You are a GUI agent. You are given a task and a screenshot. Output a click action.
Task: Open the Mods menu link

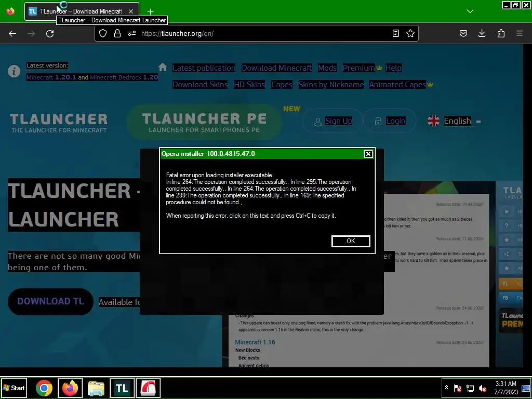tap(327, 68)
